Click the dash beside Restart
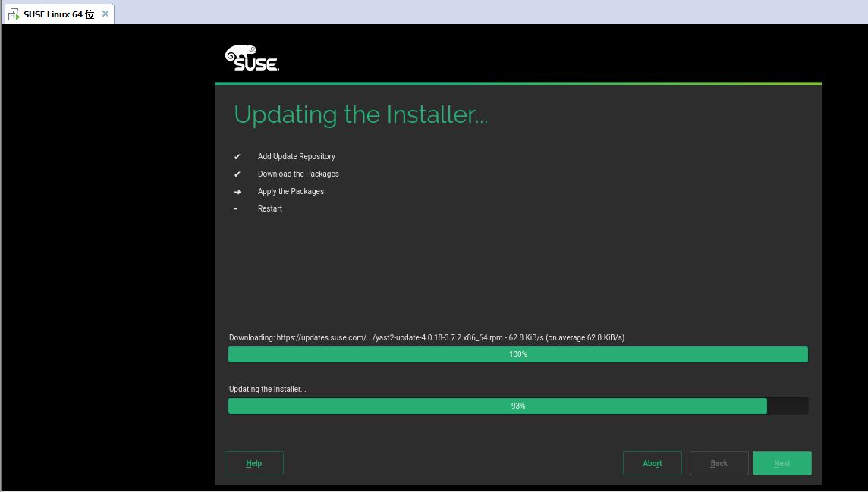 coord(235,209)
